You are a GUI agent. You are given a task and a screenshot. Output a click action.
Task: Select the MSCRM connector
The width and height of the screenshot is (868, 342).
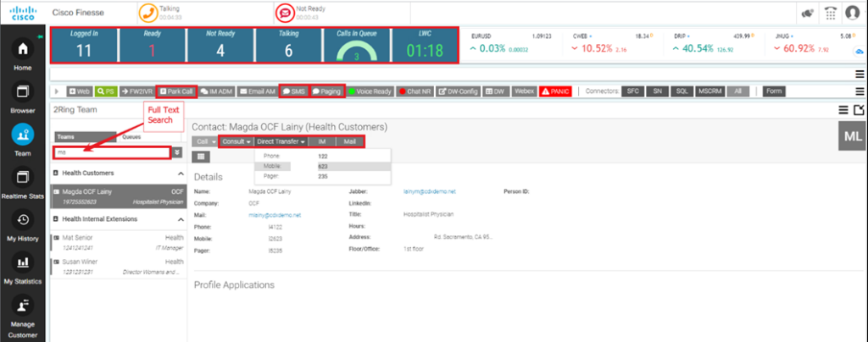pyautogui.click(x=709, y=91)
